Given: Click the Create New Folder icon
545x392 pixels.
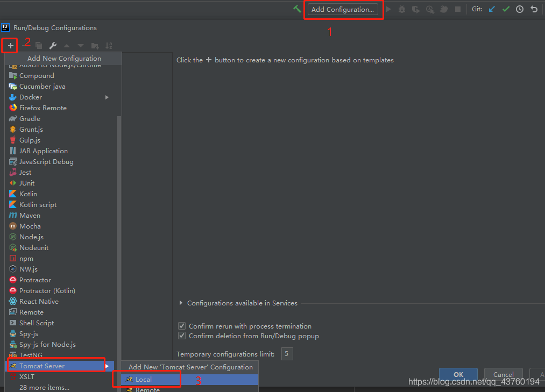Looking at the screenshot, I should point(95,46).
